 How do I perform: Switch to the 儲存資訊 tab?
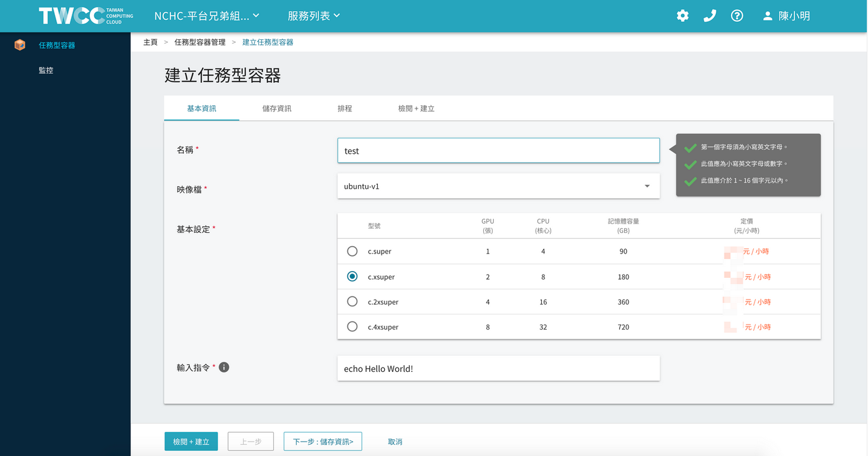click(277, 108)
